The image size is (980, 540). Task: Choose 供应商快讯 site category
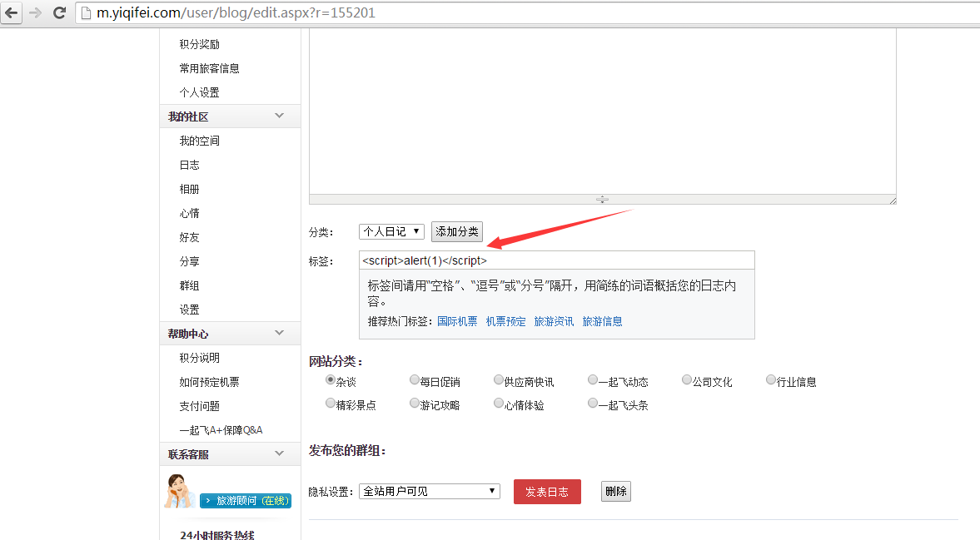[499, 379]
